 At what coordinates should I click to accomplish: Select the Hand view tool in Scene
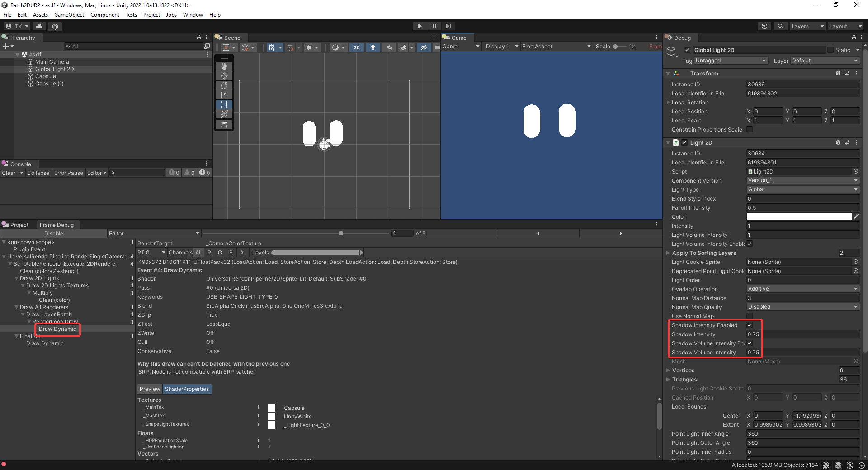click(224, 66)
